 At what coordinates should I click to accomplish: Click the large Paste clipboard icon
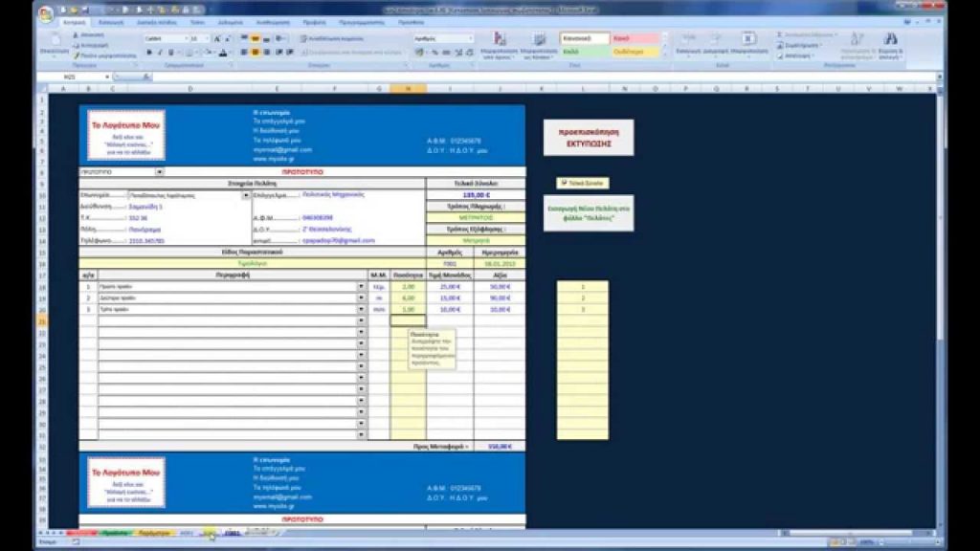coord(54,42)
